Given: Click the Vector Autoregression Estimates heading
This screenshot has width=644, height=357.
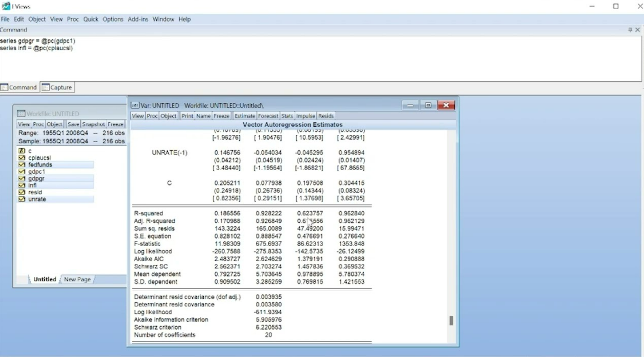Looking at the screenshot, I should tap(293, 125).
